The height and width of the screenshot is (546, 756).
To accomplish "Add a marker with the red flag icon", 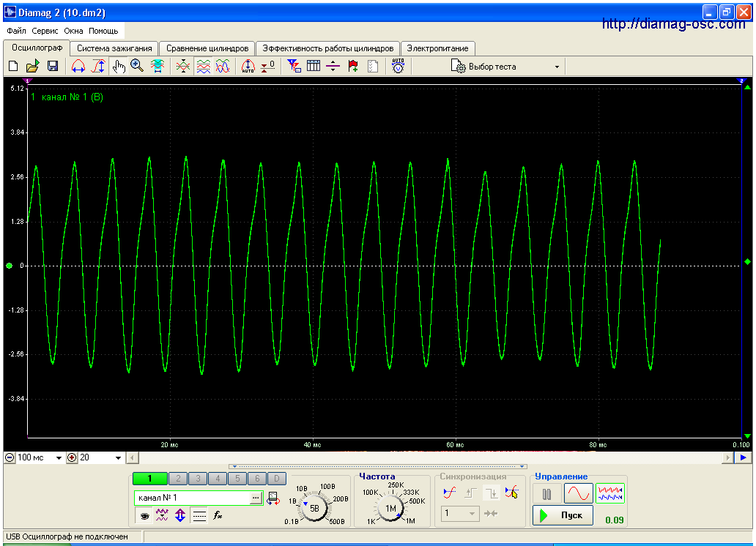I will 353,67.
